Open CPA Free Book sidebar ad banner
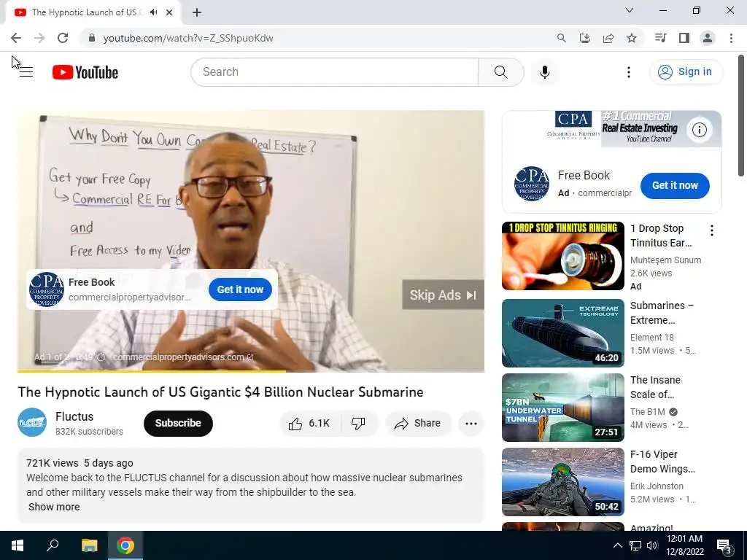747x560 pixels. 612,129
